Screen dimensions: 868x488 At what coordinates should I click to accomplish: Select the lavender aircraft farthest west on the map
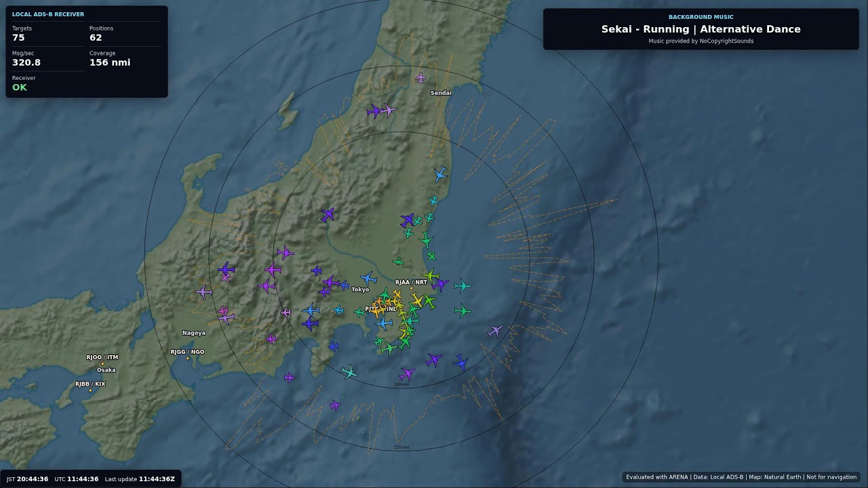204,292
